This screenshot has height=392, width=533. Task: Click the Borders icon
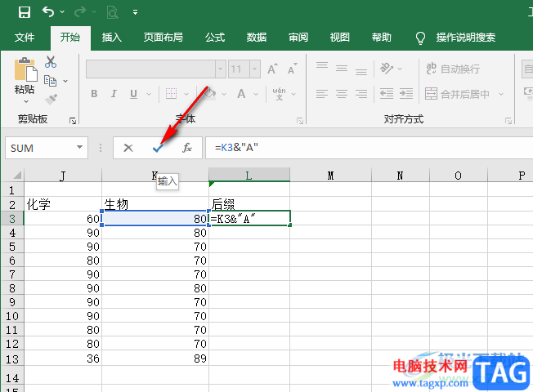point(171,93)
